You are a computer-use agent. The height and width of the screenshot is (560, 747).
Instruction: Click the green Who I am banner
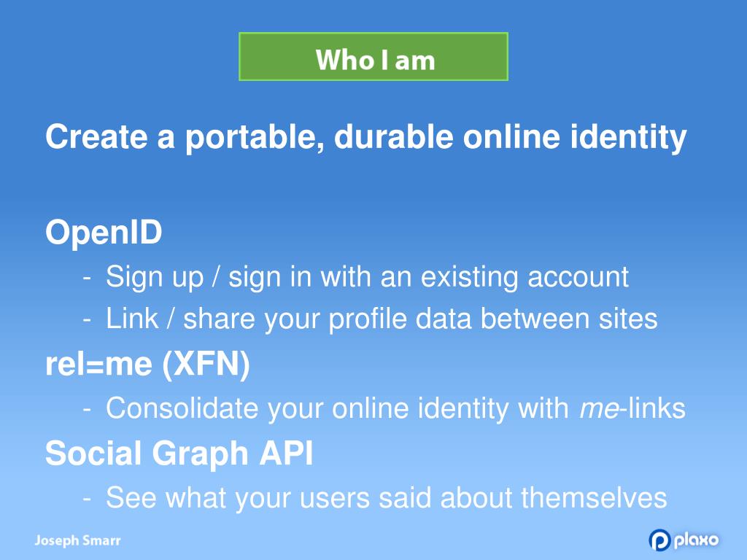373,57
